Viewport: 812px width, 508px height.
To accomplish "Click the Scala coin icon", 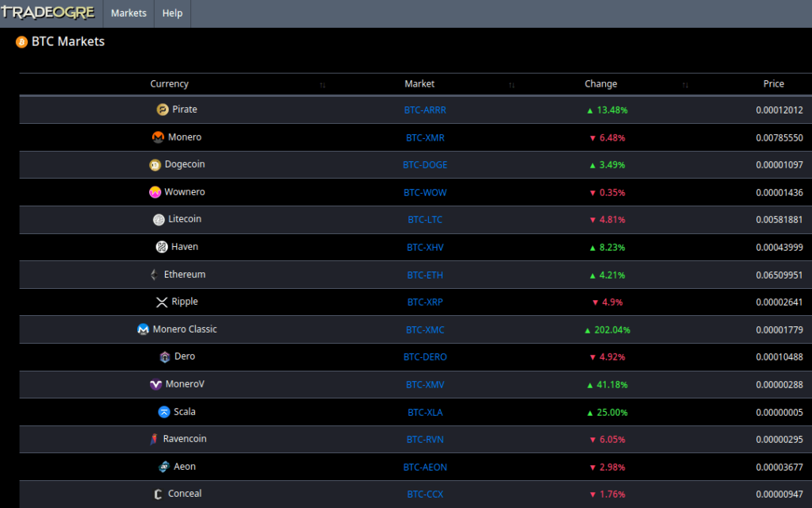I will 163,412.
